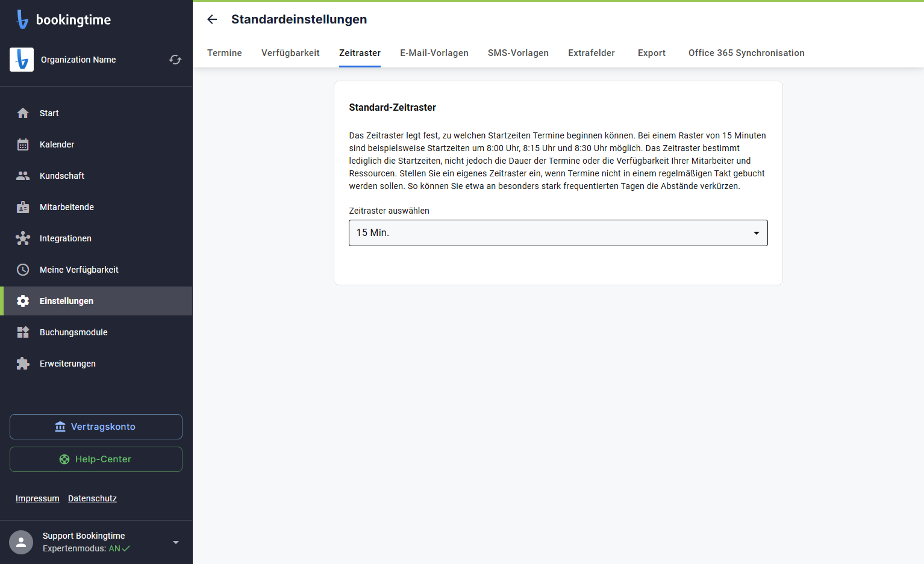Open the Zeitraster auswählen dropdown
The height and width of the screenshot is (564, 924).
[x=558, y=233]
